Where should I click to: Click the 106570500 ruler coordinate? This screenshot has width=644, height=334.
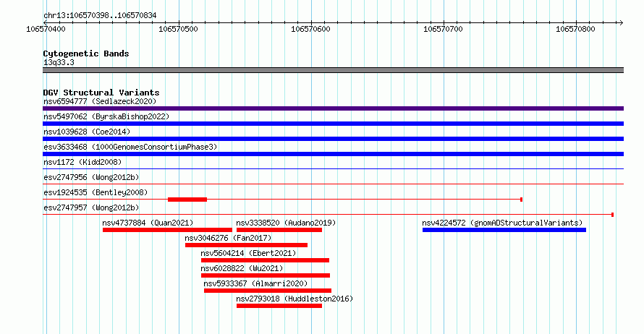pos(178,29)
